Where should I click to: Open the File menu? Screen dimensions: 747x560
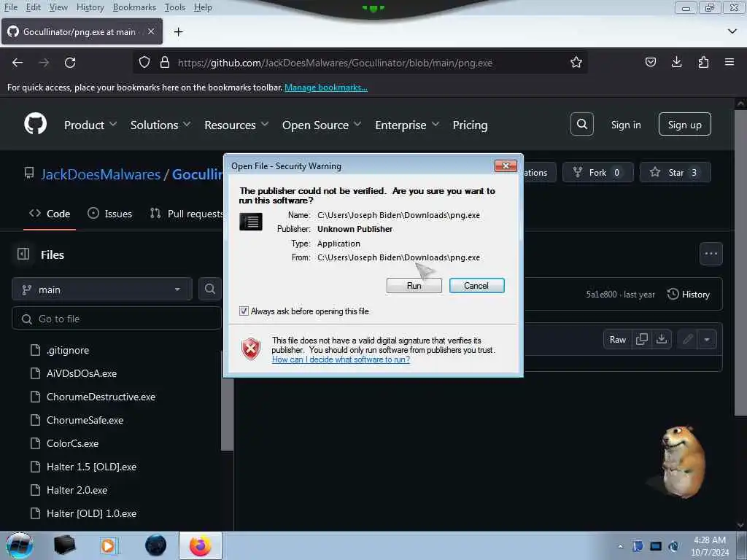point(11,7)
